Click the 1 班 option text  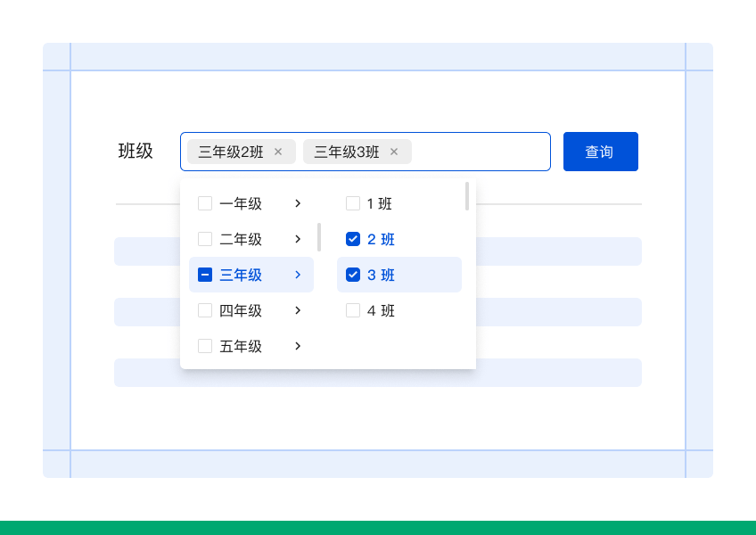[380, 203]
